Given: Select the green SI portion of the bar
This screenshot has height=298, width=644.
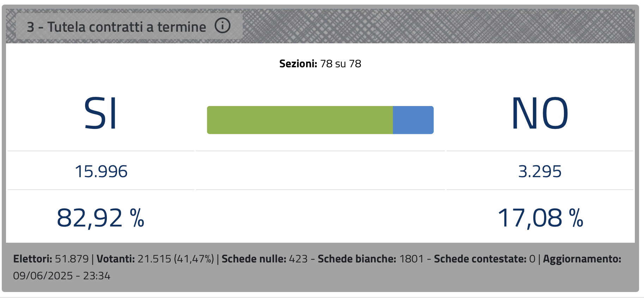Looking at the screenshot, I should [300, 120].
